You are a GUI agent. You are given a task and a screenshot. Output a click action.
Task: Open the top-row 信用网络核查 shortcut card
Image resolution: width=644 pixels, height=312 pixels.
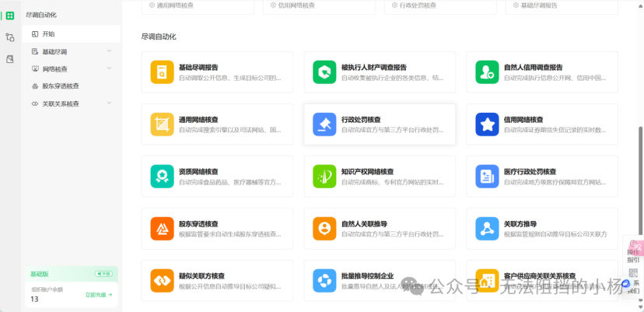pos(319,7)
